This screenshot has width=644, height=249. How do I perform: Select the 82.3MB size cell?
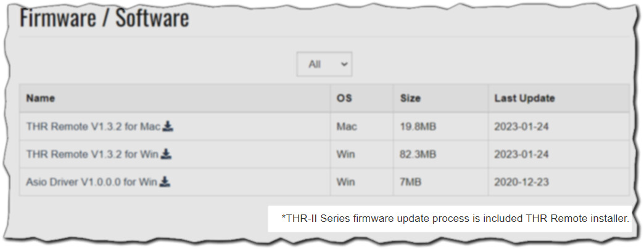[418, 154]
